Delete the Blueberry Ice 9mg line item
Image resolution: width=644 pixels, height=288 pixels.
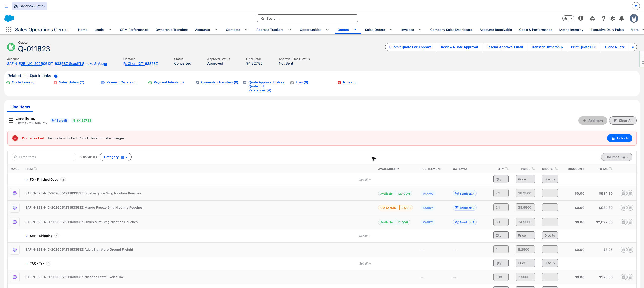click(x=630, y=193)
